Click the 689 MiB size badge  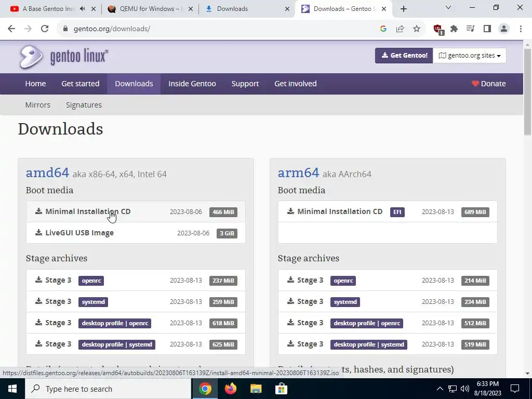(x=475, y=212)
